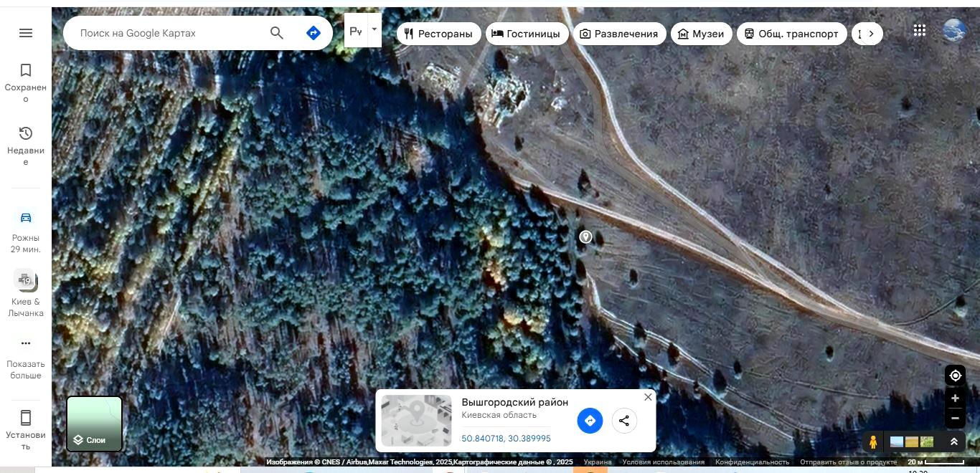Open the Недавние recent places tab

point(26,145)
